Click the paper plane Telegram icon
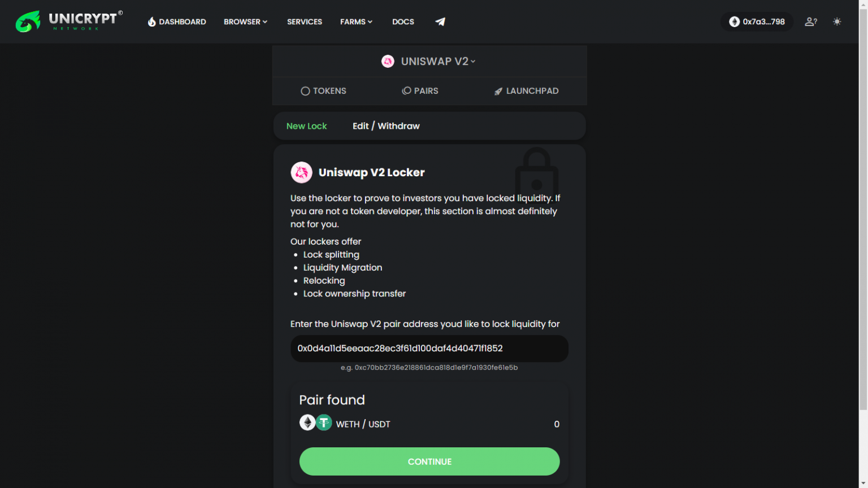The image size is (868, 488). coord(440,21)
